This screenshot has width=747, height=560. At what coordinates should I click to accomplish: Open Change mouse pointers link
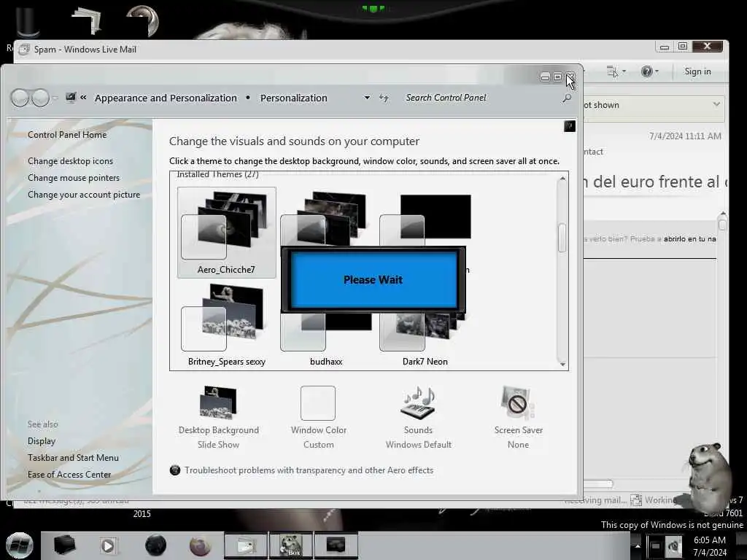pyautogui.click(x=74, y=178)
